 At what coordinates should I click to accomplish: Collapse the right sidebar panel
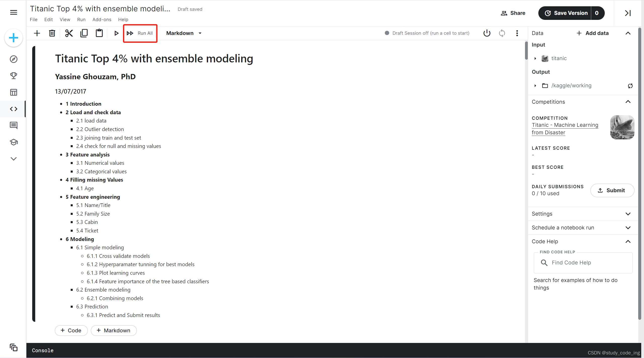pos(628,13)
